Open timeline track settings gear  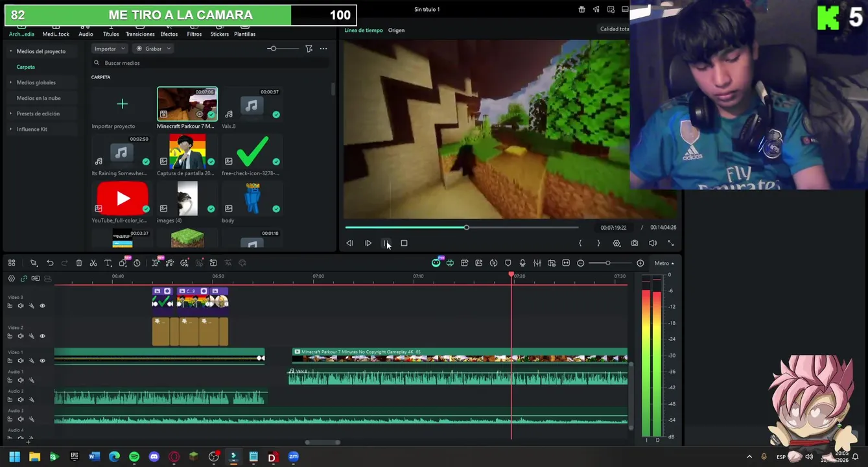(11, 278)
